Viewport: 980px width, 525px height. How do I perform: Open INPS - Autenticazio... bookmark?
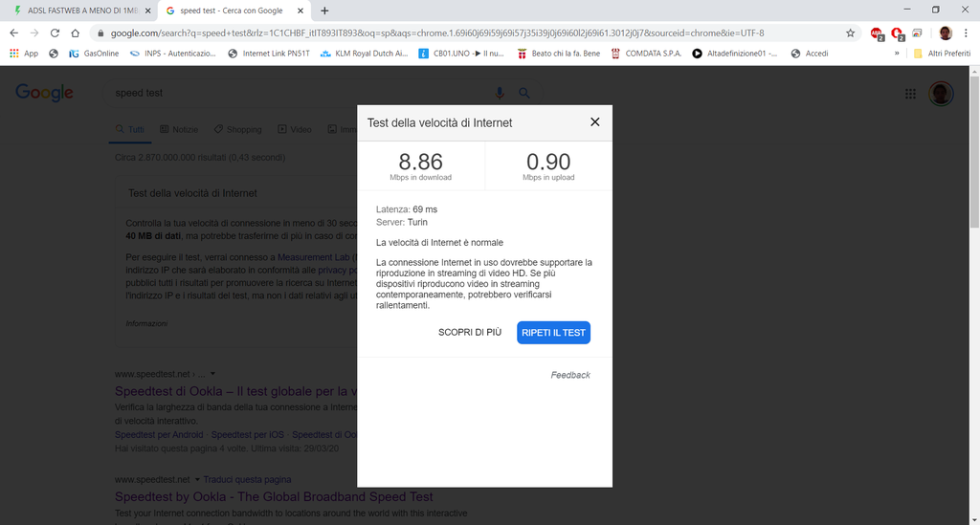pos(172,54)
